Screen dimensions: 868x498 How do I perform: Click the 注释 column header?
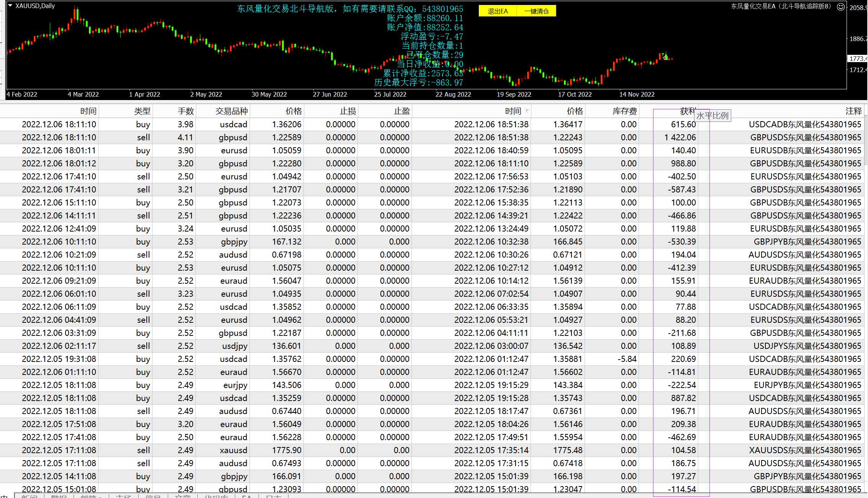click(781, 111)
